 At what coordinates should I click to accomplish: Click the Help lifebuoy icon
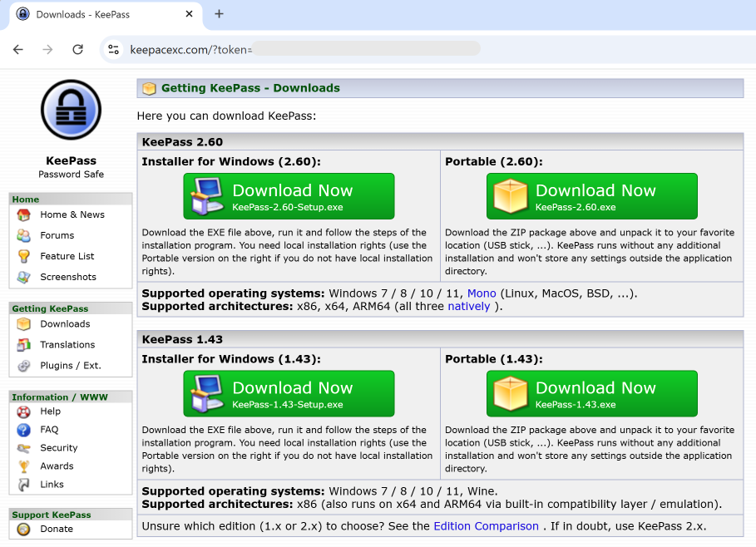pyautogui.click(x=24, y=411)
